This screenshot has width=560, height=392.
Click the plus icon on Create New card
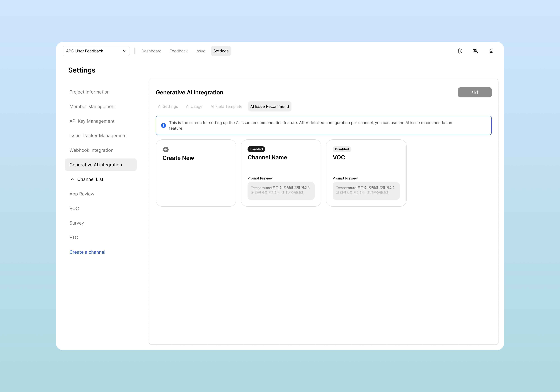166,150
